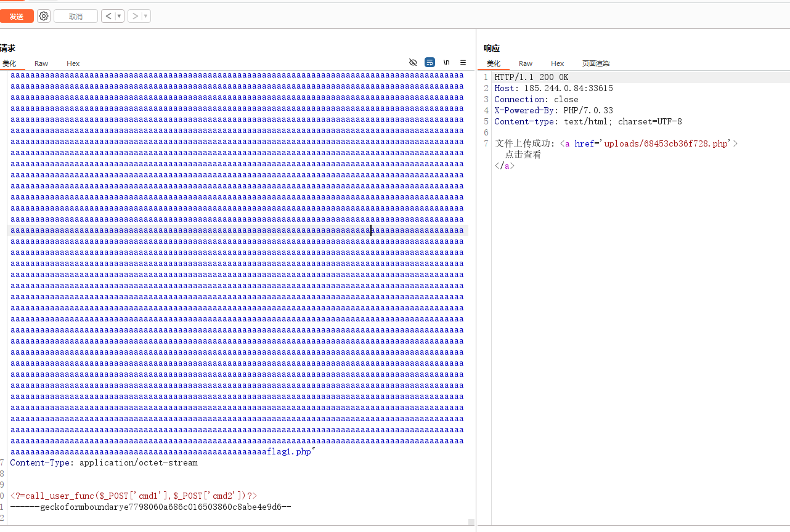Image resolution: width=790 pixels, height=532 pixels.
Task: Expand the forward-history dropdown arrow
Action: 146,17
